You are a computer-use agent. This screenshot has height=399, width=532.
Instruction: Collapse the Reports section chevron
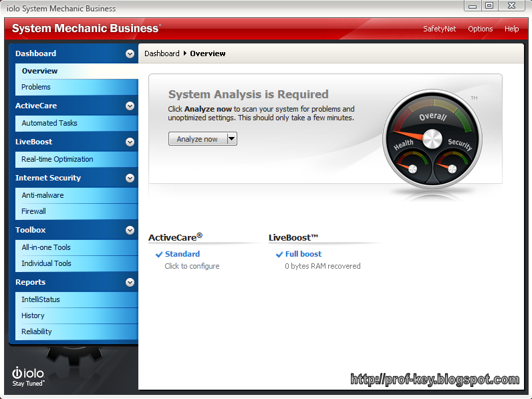(x=130, y=282)
